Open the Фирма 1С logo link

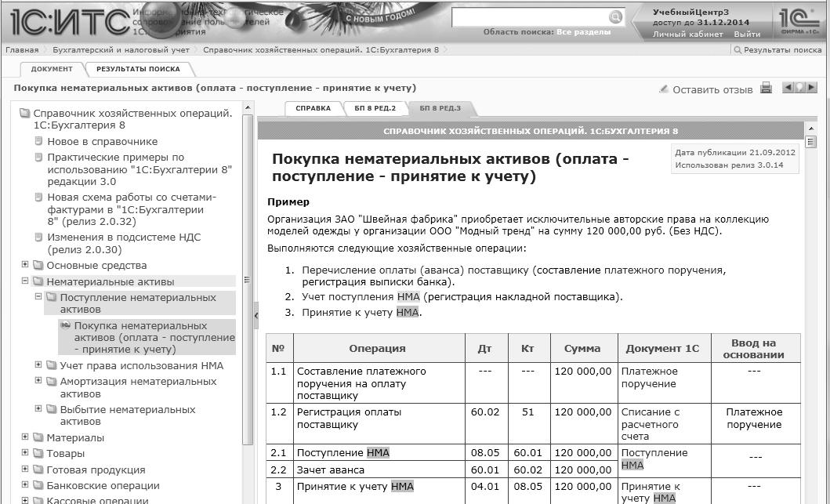(799, 21)
